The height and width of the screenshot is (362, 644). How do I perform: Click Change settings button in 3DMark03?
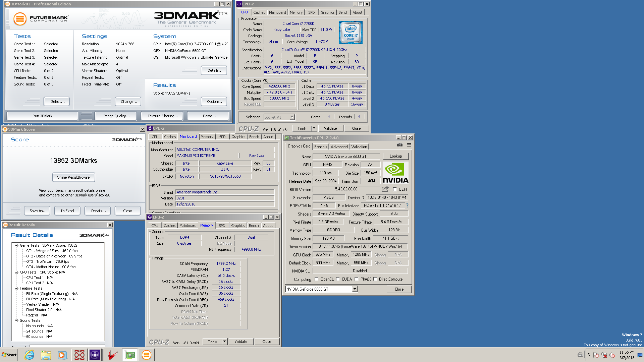pyautogui.click(x=129, y=102)
